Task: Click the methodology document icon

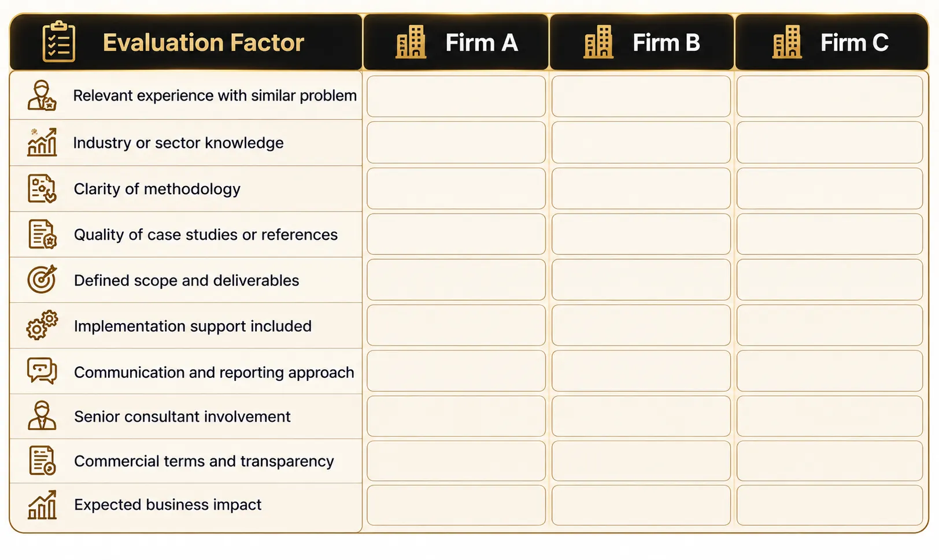Action: tap(42, 188)
